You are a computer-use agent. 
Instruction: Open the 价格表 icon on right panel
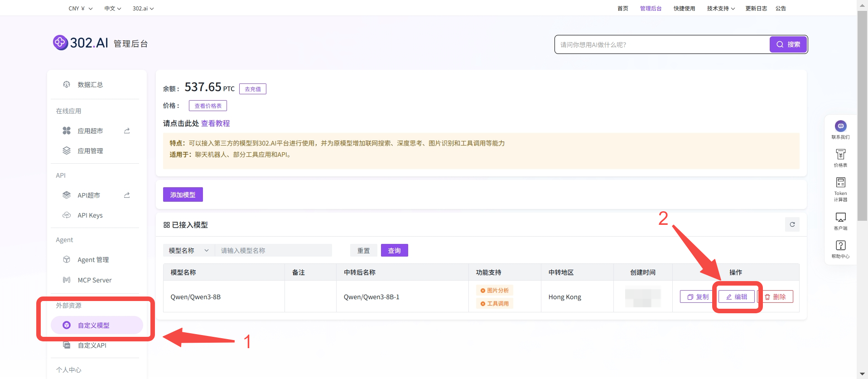(840, 154)
